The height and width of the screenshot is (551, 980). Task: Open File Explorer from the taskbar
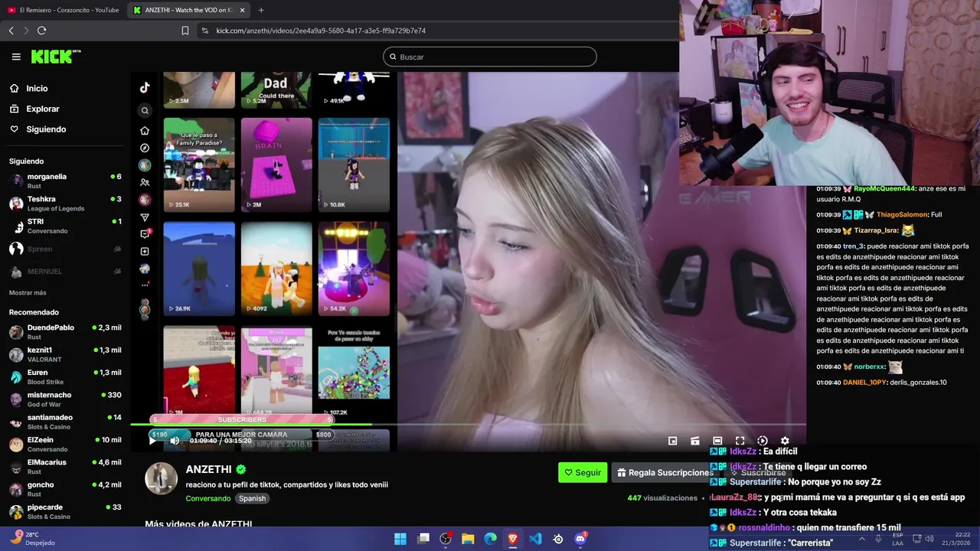pos(468,539)
